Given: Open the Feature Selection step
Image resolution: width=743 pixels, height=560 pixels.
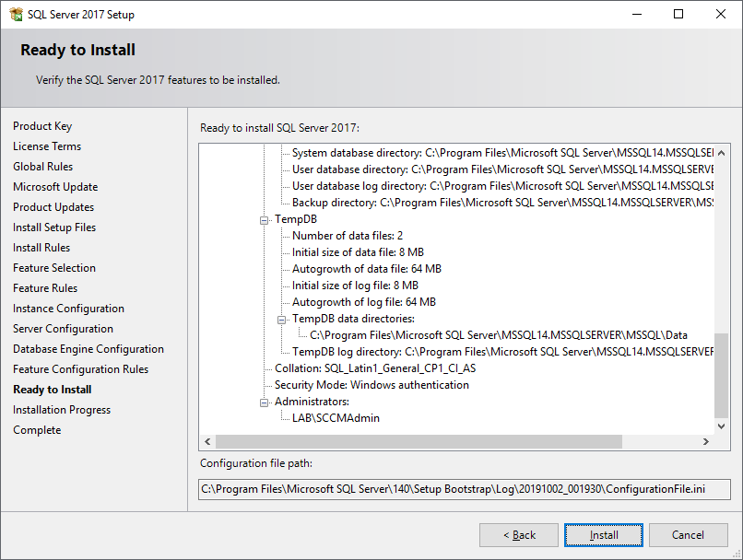Looking at the screenshot, I should [x=54, y=268].
